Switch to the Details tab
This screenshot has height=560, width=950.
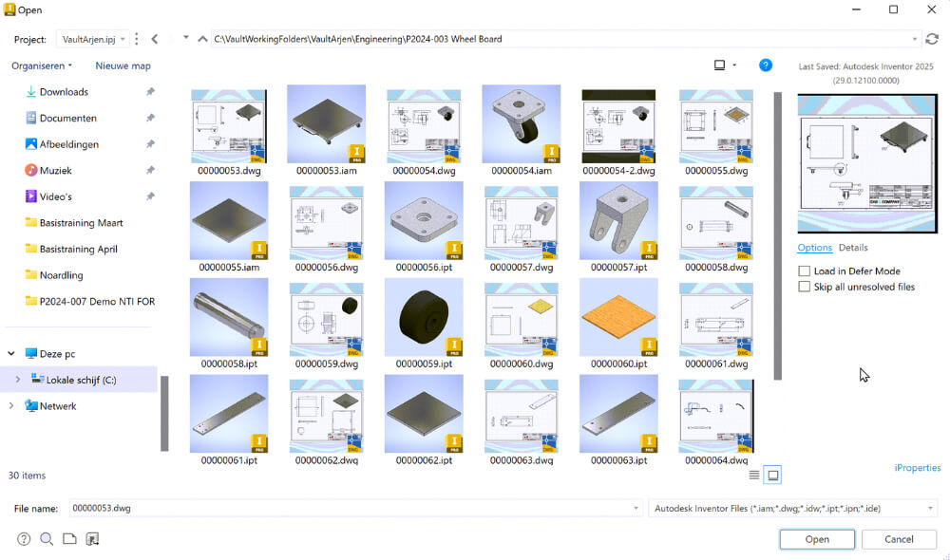pos(853,247)
